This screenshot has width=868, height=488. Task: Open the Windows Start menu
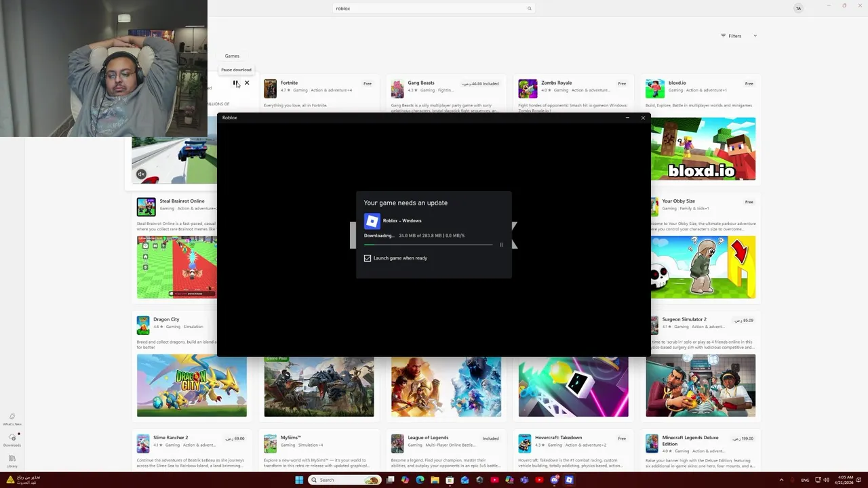coord(299,480)
